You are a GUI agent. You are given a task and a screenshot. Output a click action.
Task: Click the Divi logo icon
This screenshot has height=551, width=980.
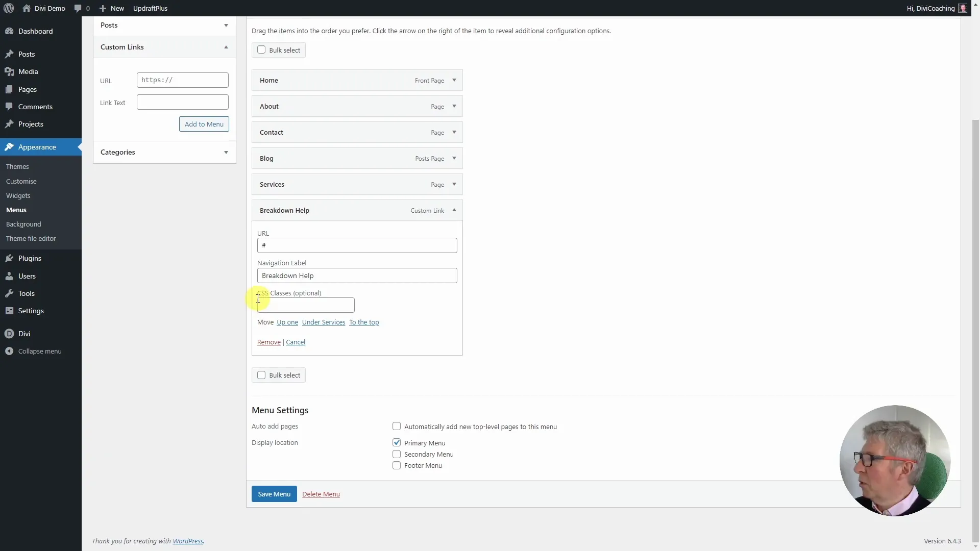click(x=9, y=334)
